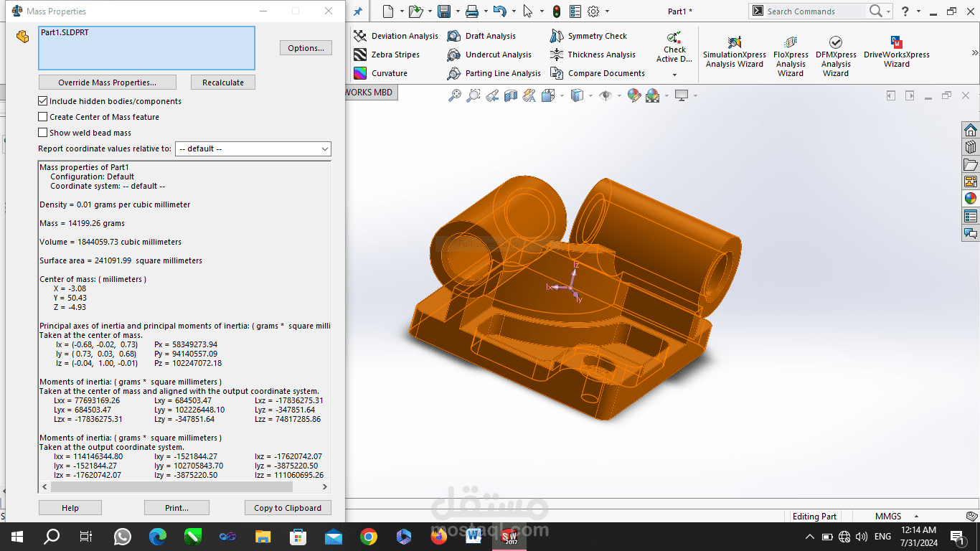Open the coordinate system dropdown
Screen dimensions: 980x551
[253, 149]
